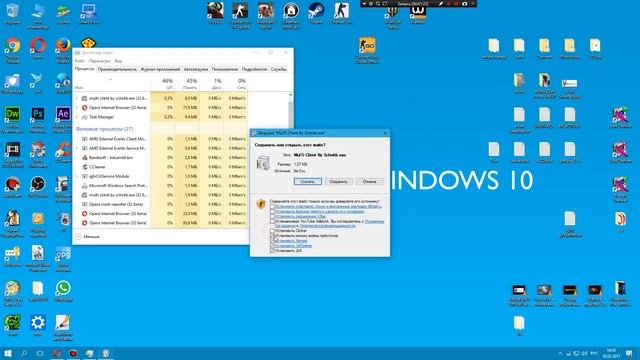The image size is (640, 360).
Task: Open the gear Settings desktop shortcut
Action: click(38, 325)
